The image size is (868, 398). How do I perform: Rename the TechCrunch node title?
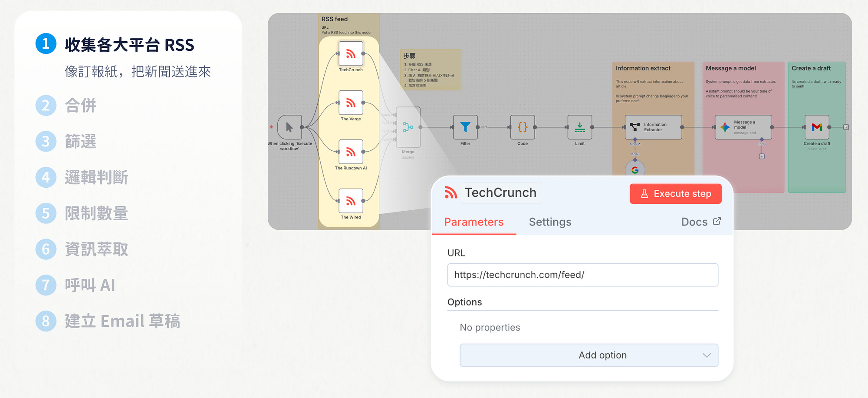click(500, 192)
